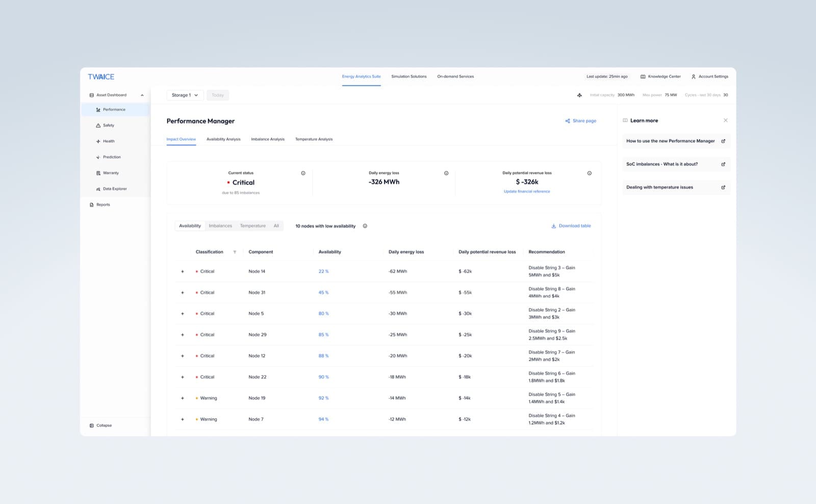Expand the Node 22 row
The image size is (816, 504).
tap(183, 377)
